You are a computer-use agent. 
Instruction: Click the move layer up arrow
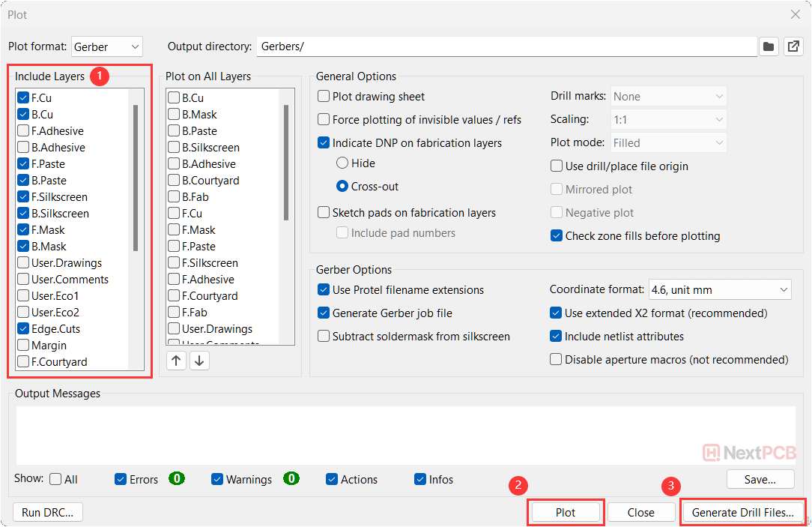176,361
